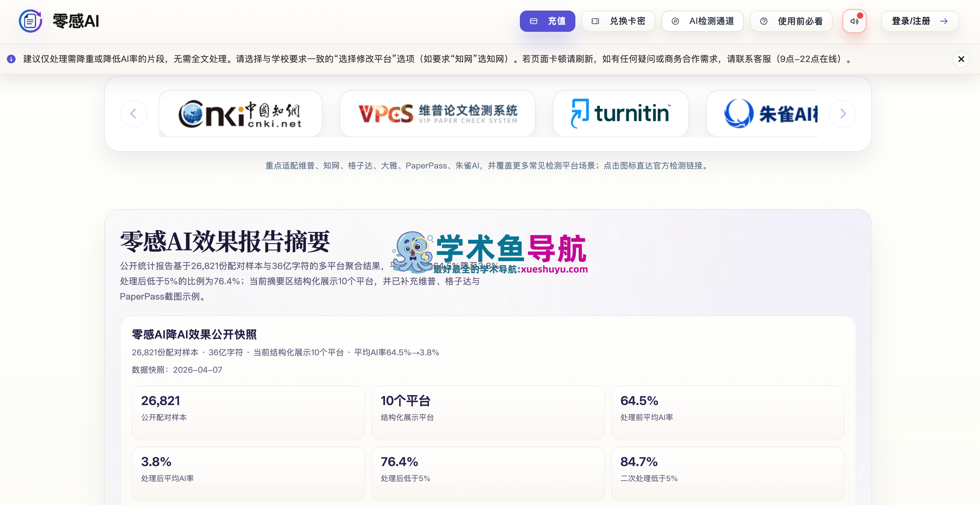
Task: Open the 朱雀AI logo card
Action: coord(762,113)
